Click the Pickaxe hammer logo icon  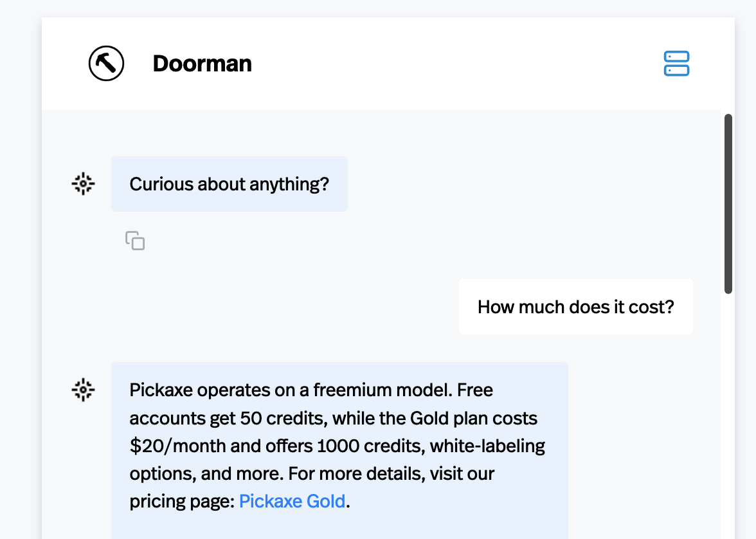point(106,64)
